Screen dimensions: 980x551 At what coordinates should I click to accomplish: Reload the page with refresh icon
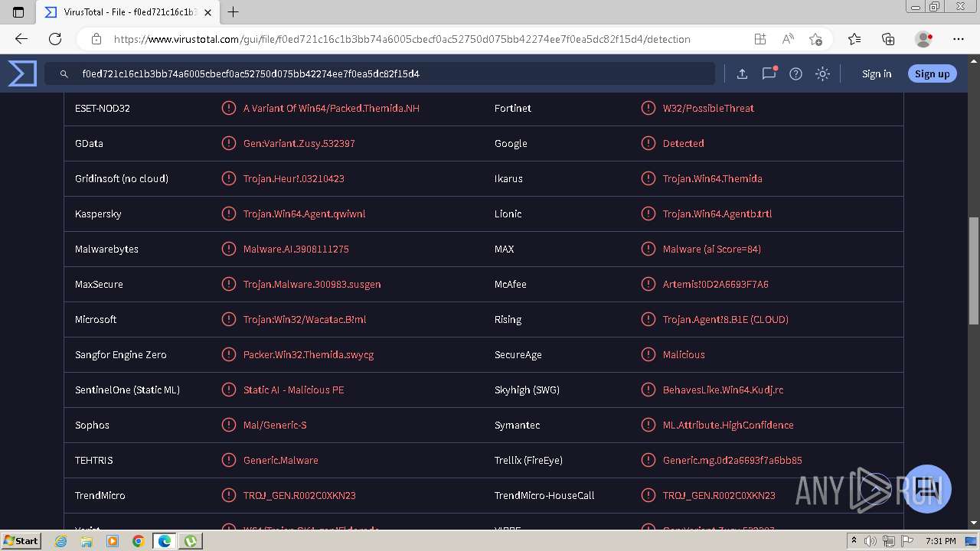(55, 39)
